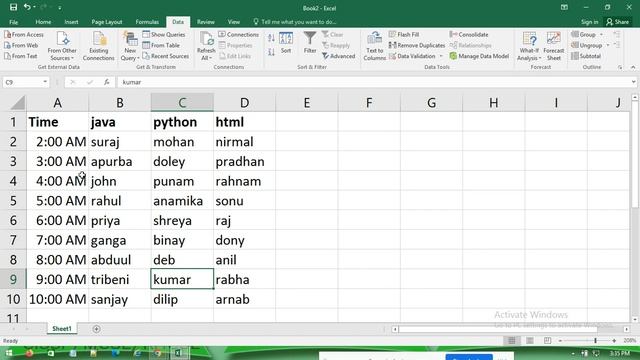Click cell containing anamika
This screenshot has height=360, width=640.
182,201
